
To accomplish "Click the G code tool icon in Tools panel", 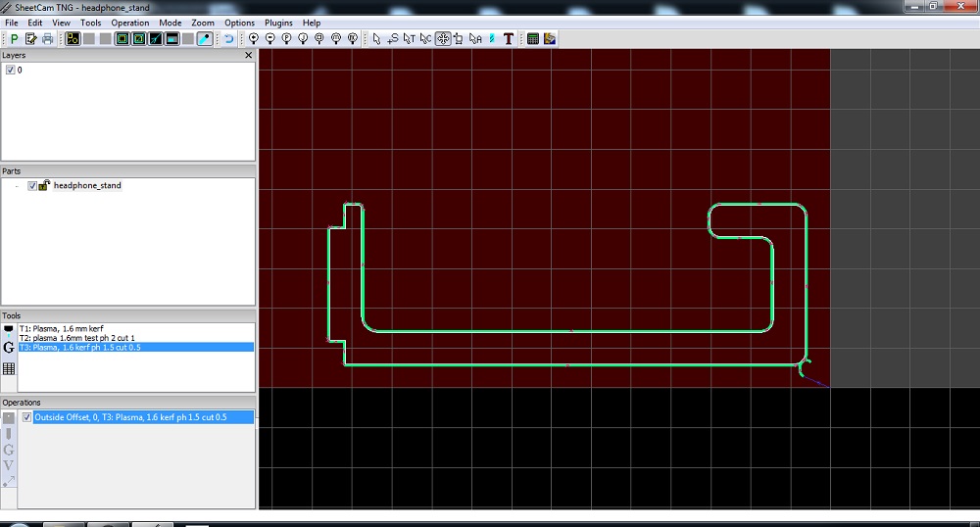I will 9,348.
